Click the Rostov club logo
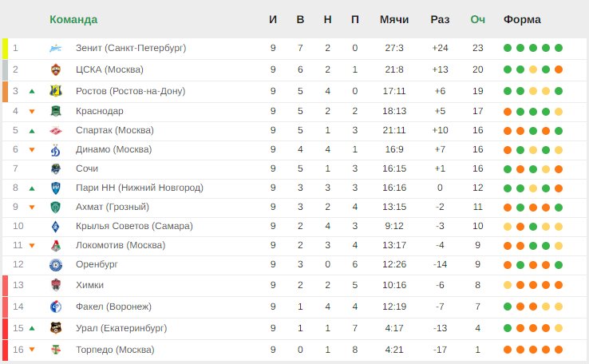This screenshot has height=364, width=589. click(x=56, y=91)
